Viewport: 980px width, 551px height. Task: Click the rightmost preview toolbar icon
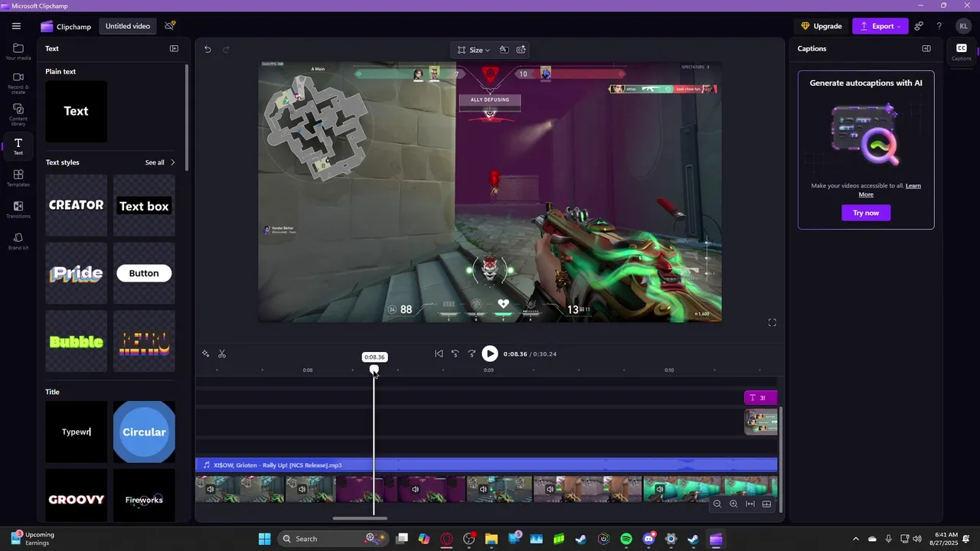[x=521, y=50]
